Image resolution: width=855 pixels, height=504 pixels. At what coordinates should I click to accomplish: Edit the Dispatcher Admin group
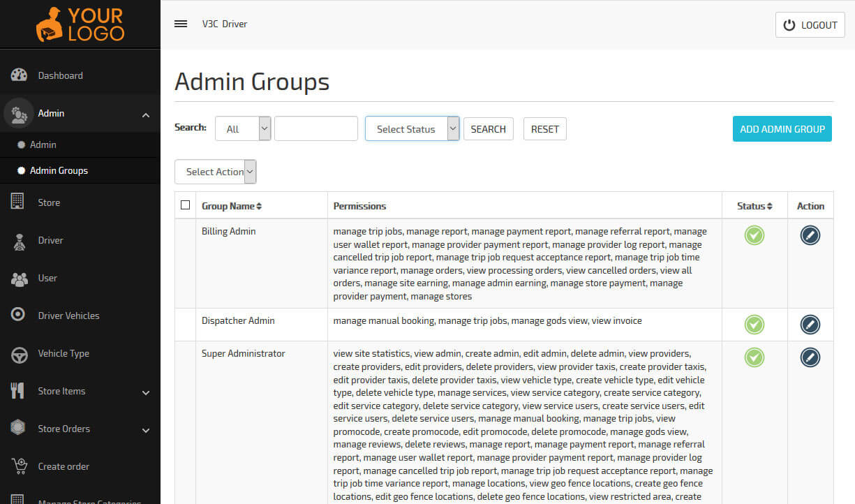[810, 325]
